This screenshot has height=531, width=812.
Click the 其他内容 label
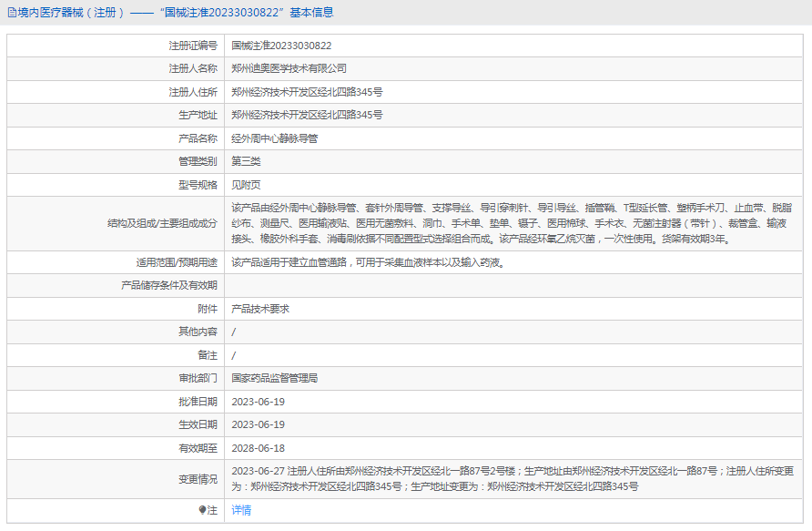(198, 332)
